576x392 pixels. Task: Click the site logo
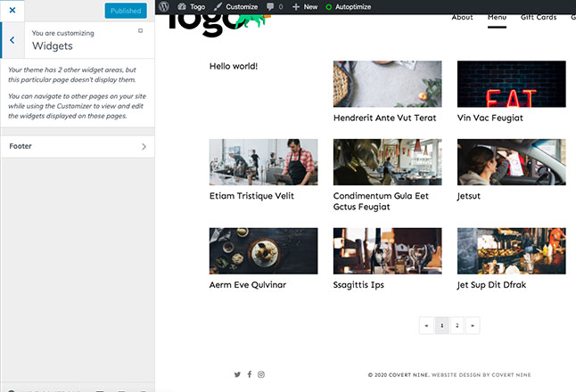219,25
